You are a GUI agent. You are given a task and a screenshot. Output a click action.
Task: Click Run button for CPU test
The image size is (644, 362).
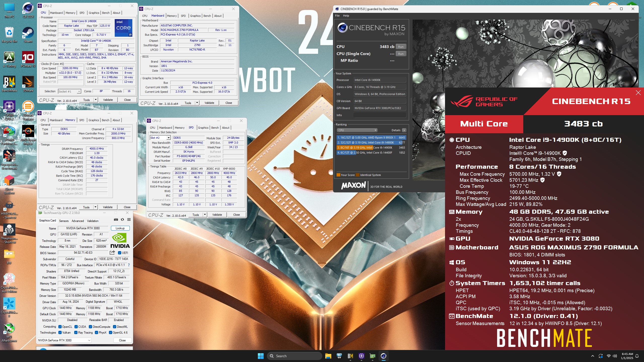[401, 47]
